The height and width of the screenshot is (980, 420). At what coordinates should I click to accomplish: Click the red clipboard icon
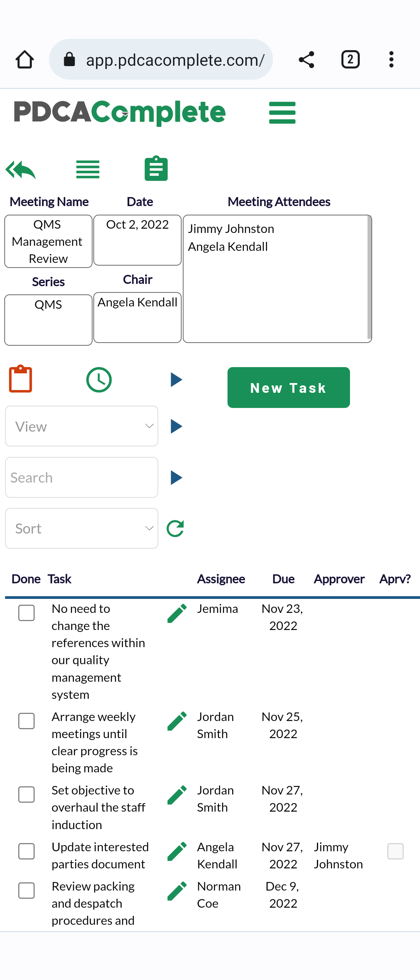coord(21,379)
